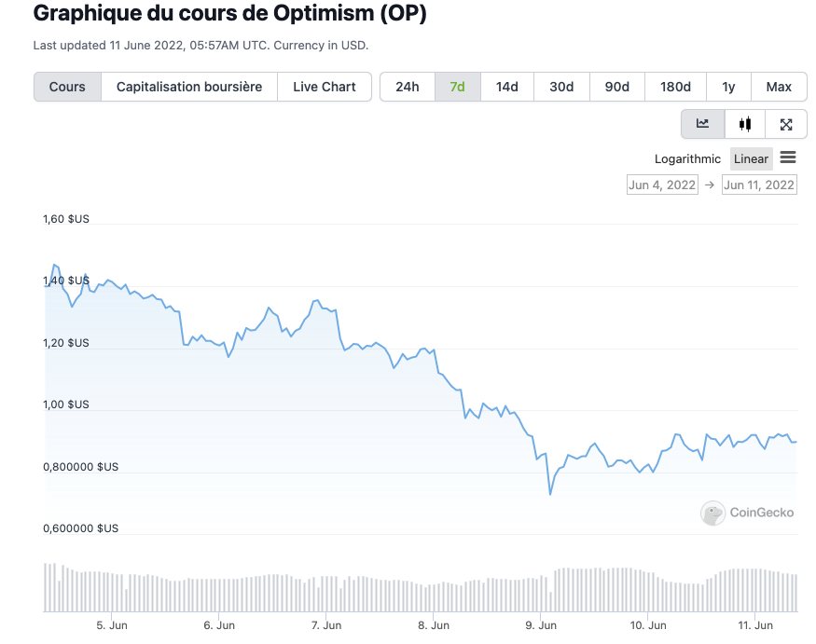Open start date field Jun 4, 2022
This screenshot has height=644, width=816.
(662, 185)
